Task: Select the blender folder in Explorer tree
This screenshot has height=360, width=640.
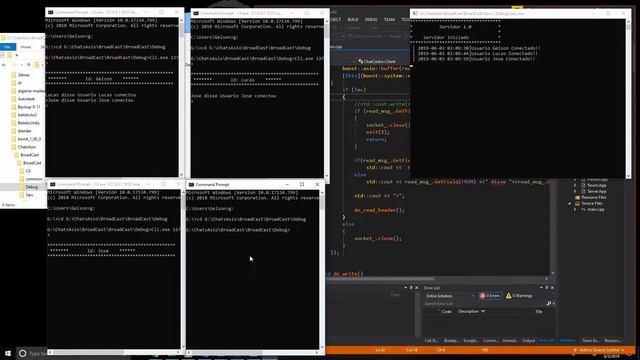Action: click(x=24, y=131)
